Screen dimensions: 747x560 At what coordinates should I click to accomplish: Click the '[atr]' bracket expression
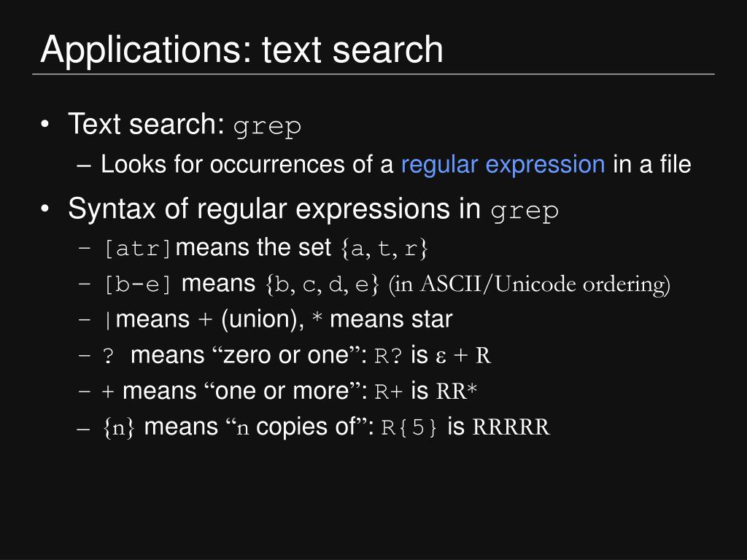138,249
